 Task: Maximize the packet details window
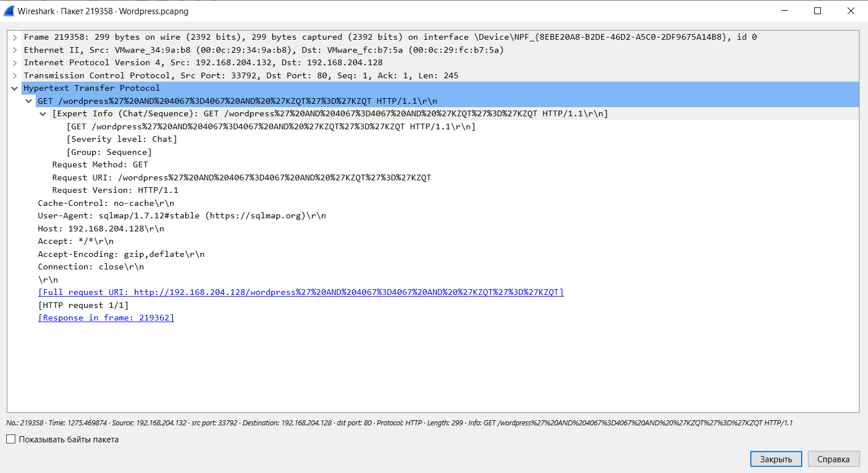click(x=818, y=11)
